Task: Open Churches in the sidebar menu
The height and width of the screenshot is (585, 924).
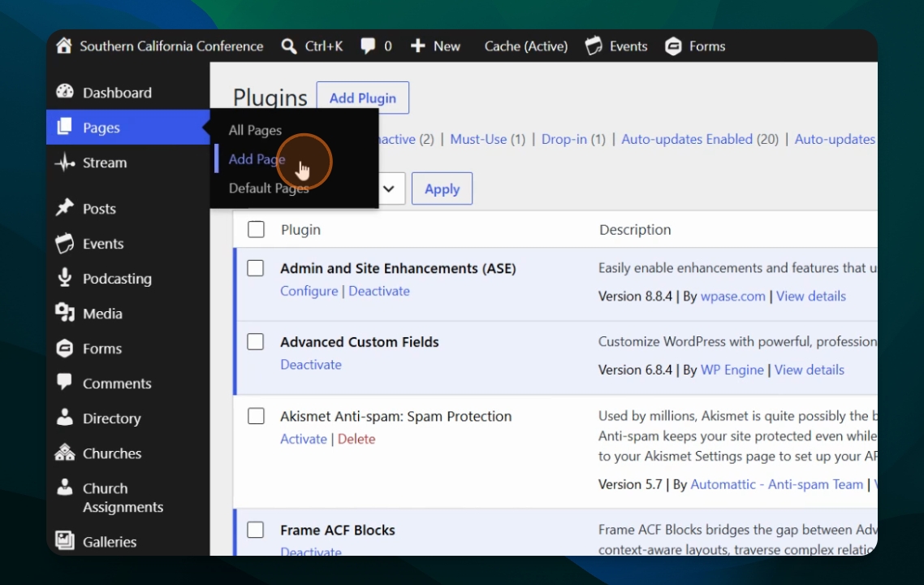Action: pyautogui.click(x=112, y=453)
